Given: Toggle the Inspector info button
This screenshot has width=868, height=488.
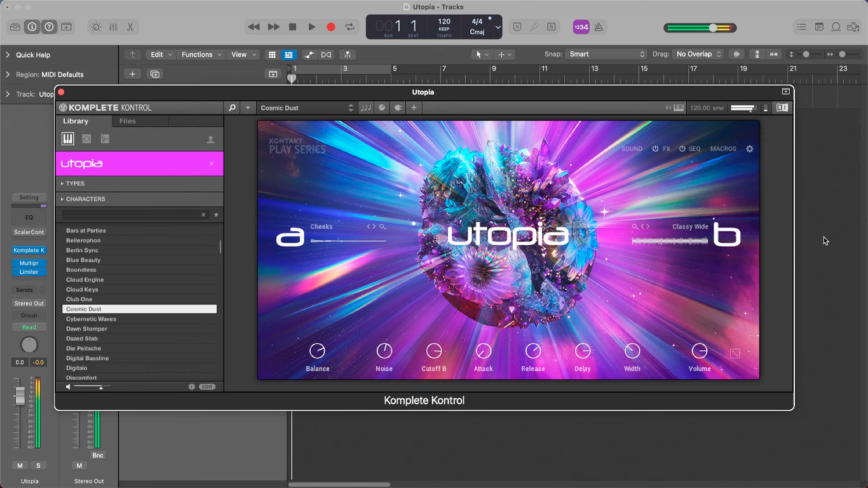Looking at the screenshot, I should tap(32, 27).
